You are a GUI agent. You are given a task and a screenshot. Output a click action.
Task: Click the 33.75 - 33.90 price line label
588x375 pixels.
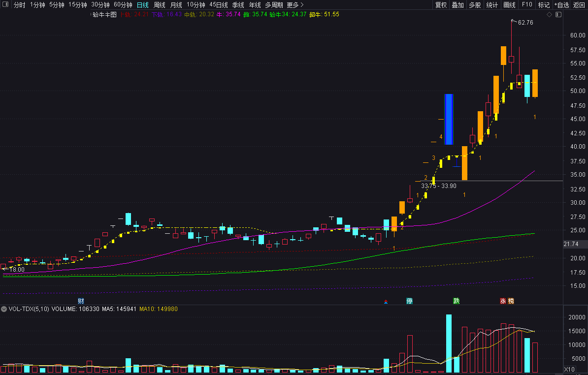pyautogui.click(x=439, y=186)
